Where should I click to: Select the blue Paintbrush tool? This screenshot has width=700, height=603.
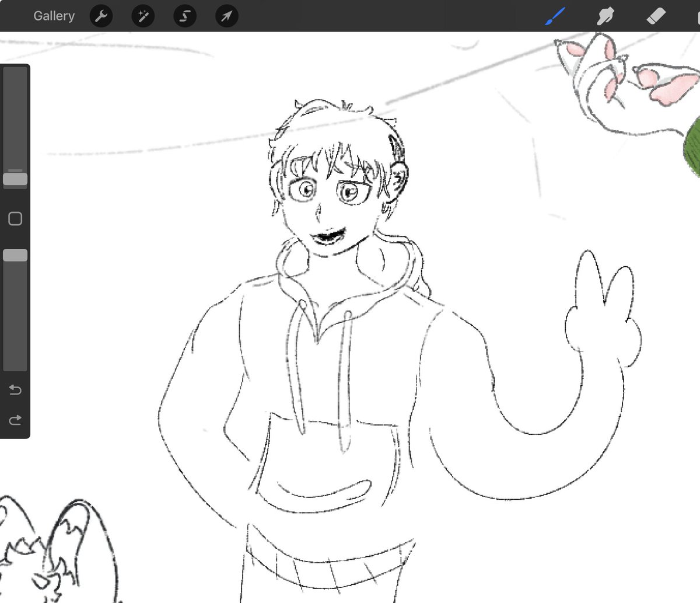(x=555, y=16)
